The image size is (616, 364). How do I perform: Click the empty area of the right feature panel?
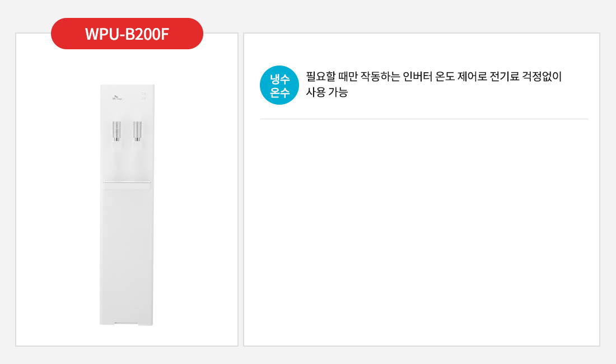(422, 232)
